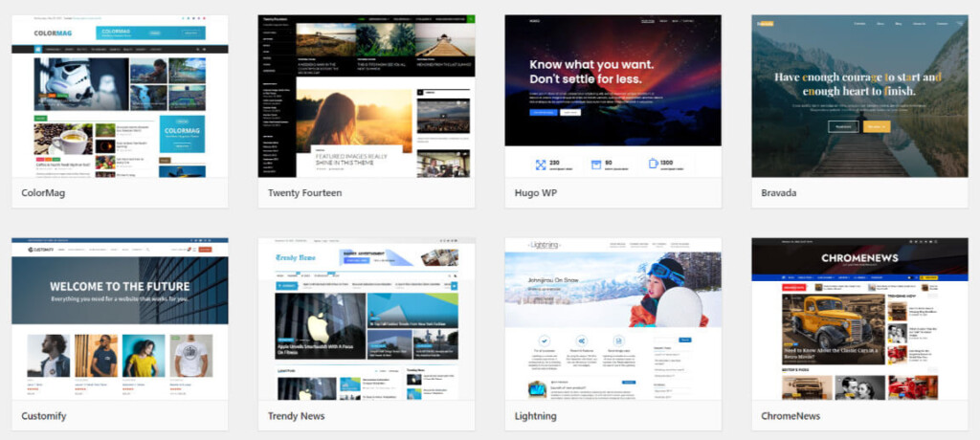Click the Customify theme title text

coord(46,416)
